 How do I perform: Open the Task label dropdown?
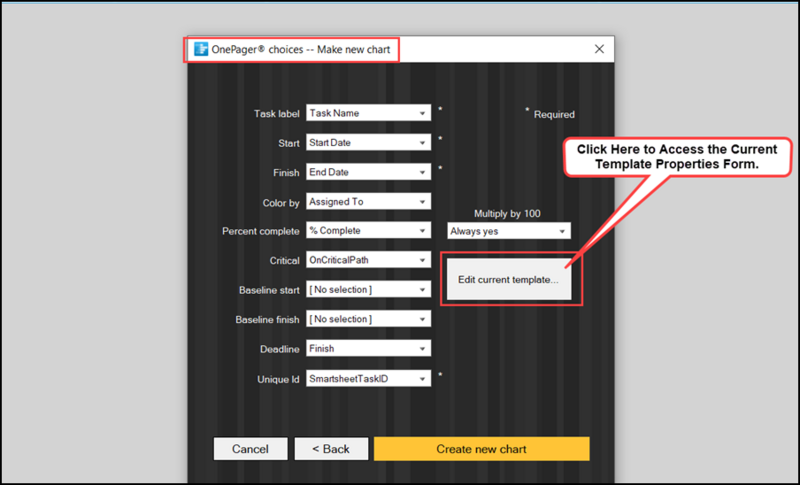tap(368, 113)
